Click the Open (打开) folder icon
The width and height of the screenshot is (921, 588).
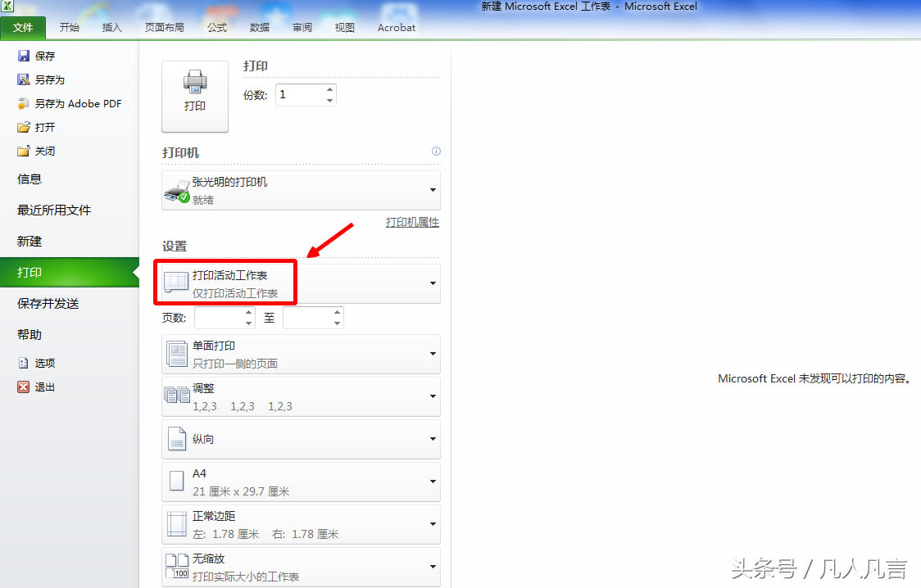coord(24,127)
